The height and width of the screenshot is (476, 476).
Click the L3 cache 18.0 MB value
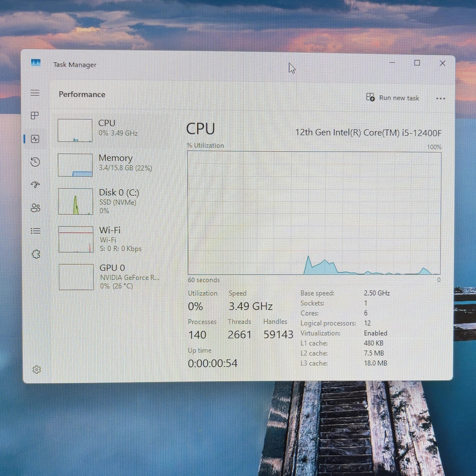[375, 363]
